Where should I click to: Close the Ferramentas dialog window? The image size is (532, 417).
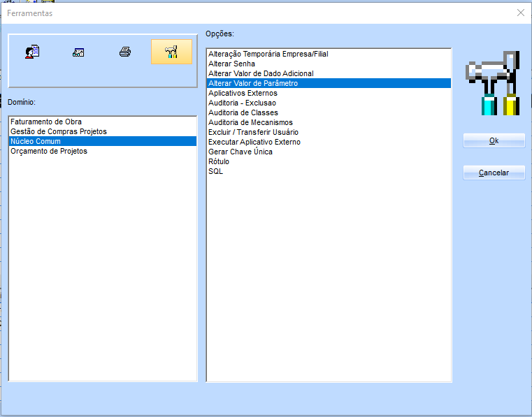pos(520,13)
